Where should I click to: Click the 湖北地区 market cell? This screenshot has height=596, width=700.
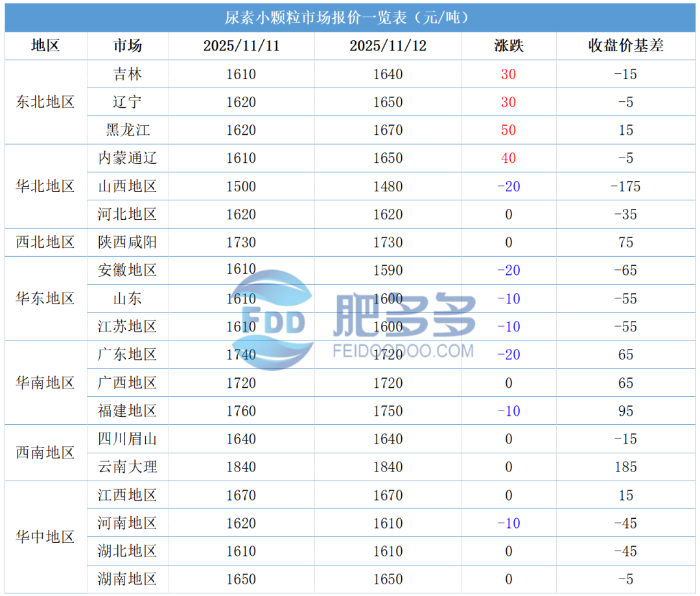click(128, 551)
